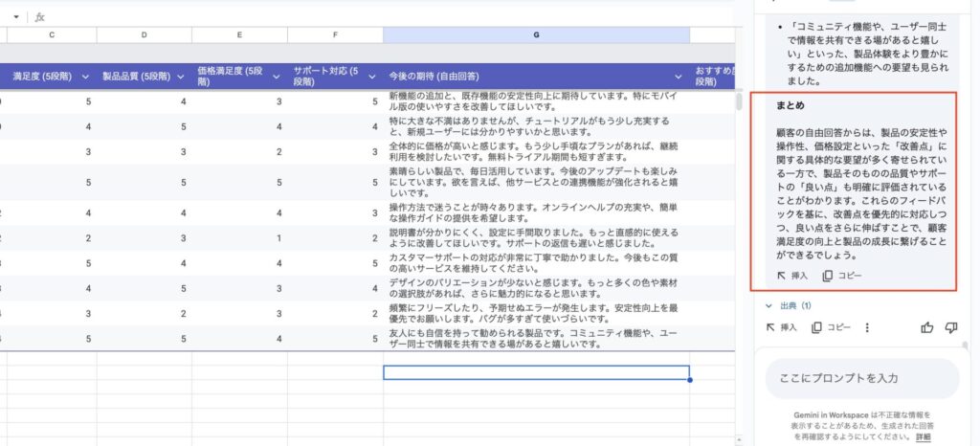This screenshot has width=980, height=446.
Task: Click feedback cell starting 操作方法で迷う
Action: click(x=536, y=213)
